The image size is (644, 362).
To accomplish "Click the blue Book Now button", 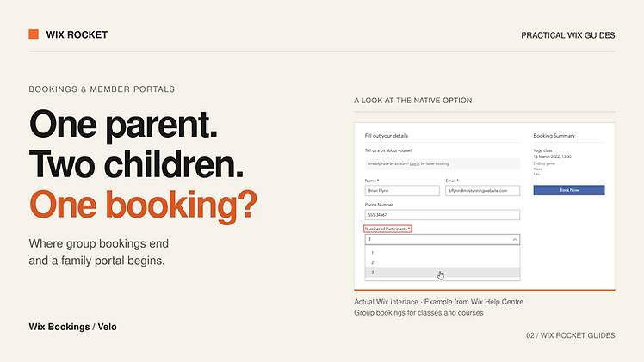I will pyautogui.click(x=569, y=190).
